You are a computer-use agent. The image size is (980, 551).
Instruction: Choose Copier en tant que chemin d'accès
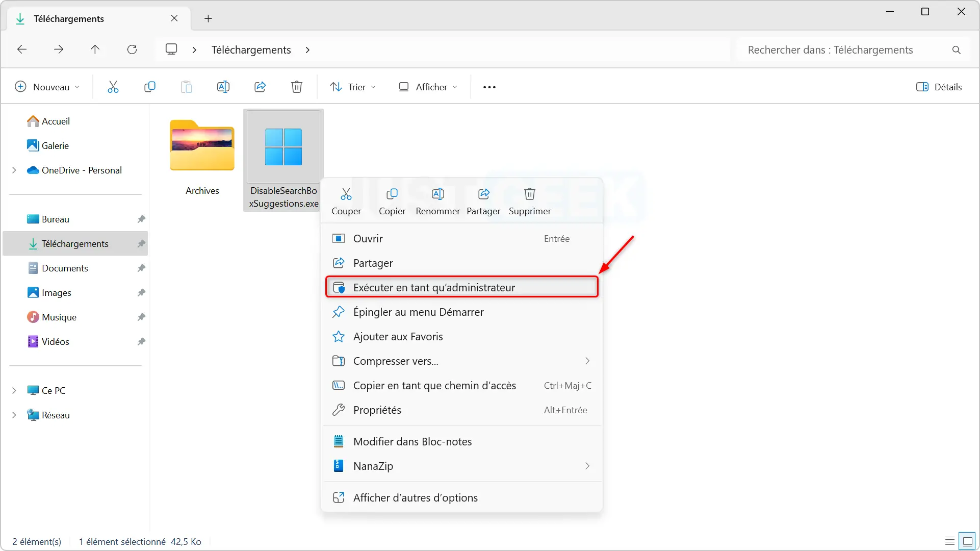point(461,386)
